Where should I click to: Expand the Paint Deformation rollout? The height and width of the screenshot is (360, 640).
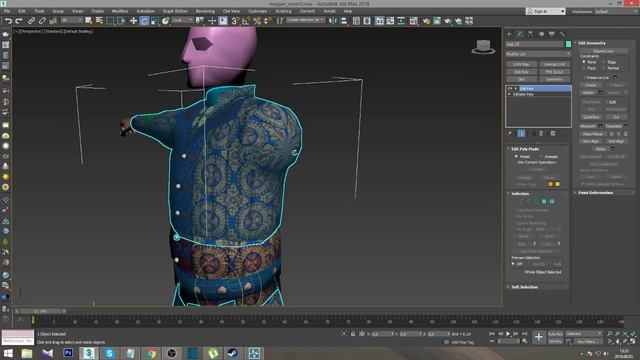pos(595,193)
